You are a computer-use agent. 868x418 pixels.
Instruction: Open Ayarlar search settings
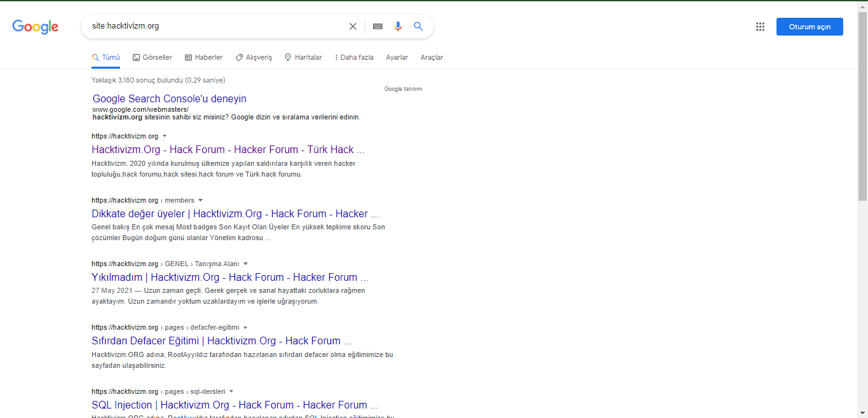(397, 57)
